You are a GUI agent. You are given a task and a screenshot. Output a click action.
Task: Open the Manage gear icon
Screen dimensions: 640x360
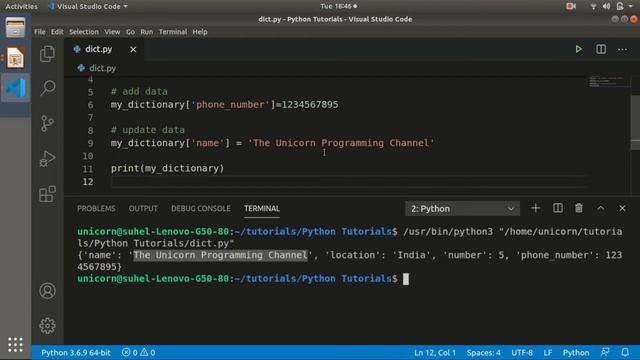(47, 326)
